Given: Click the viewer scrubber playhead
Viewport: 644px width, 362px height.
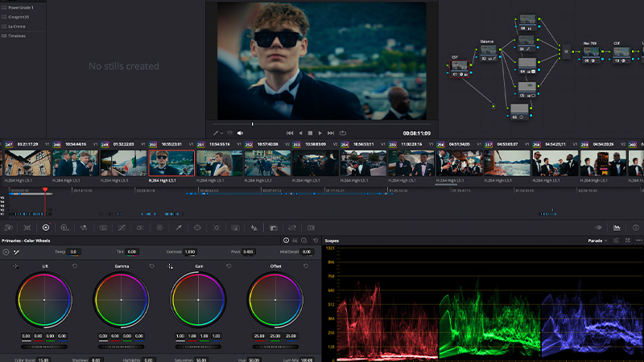Looking at the screenshot, I should (x=252, y=124).
